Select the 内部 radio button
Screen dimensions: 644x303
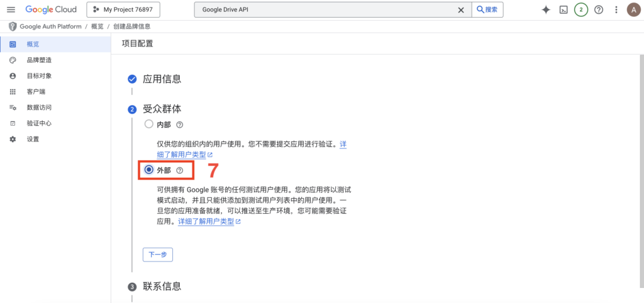tap(149, 124)
